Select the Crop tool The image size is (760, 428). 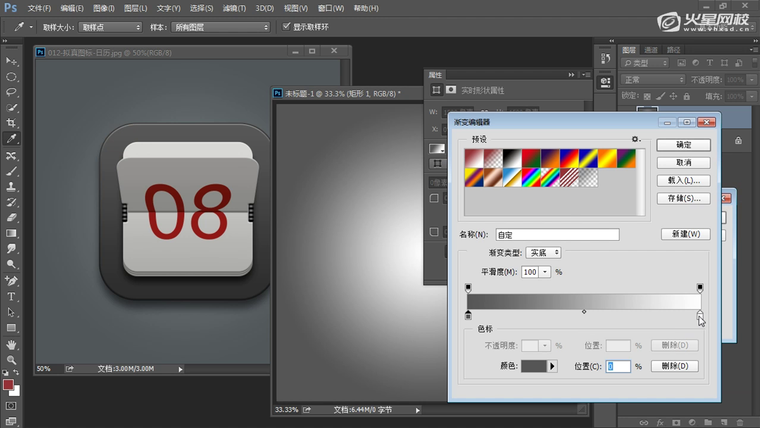(12, 123)
